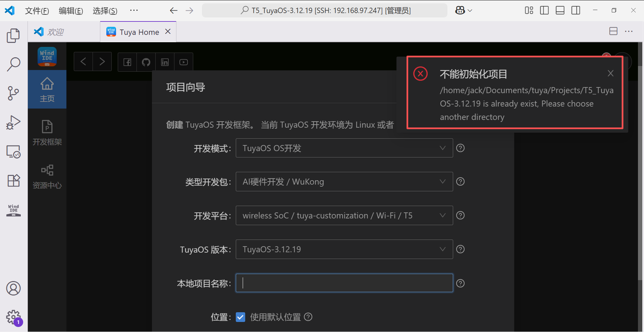This screenshot has height=332, width=644.
Task: Show help for 类型开发包 field
Action: click(x=461, y=181)
